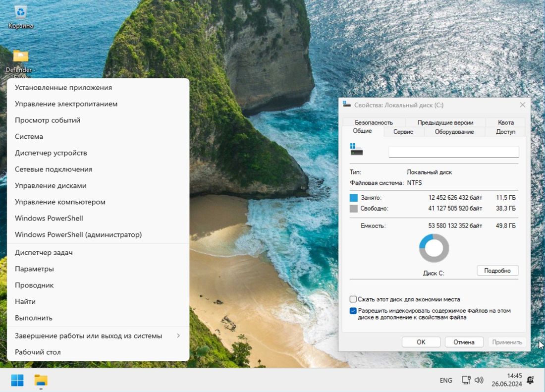Open the notification icon beside the clock
This screenshot has width=545, height=392.
(x=531, y=380)
